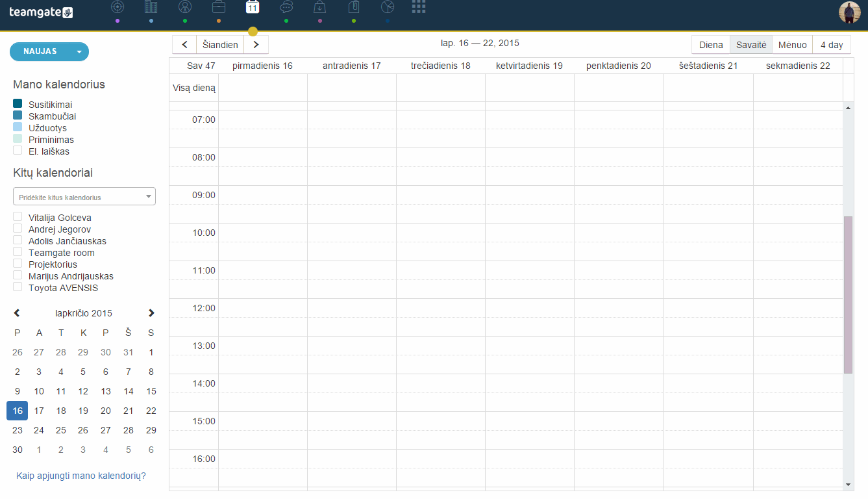Click the Šiandien button
Image resolution: width=868 pixels, height=499 pixels.
[220, 45]
